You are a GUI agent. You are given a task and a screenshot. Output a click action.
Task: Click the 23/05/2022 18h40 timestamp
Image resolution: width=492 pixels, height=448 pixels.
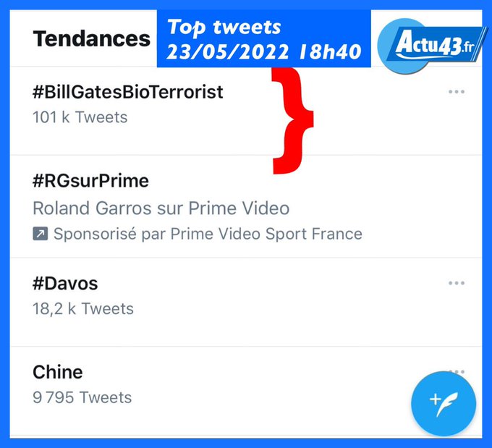263,52
